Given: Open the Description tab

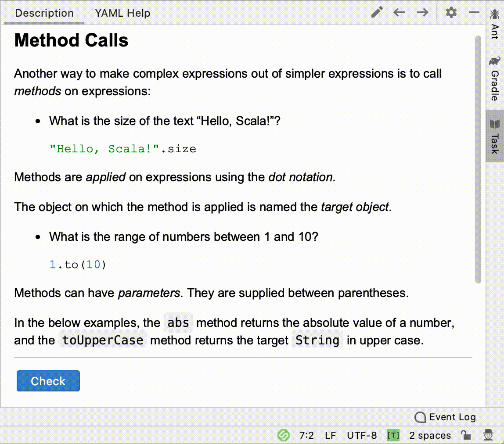Looking at the screenshot, I should coord(44,13).
